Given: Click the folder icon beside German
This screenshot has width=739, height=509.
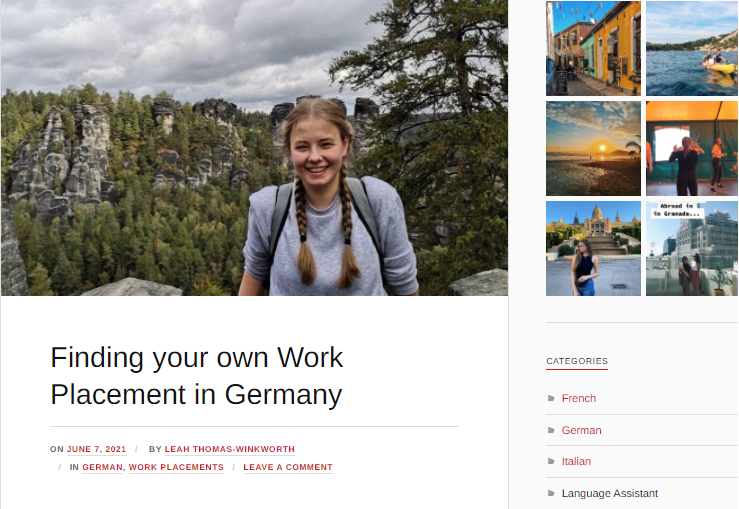Looking at the screenshot, I should (x=551, y=430).
